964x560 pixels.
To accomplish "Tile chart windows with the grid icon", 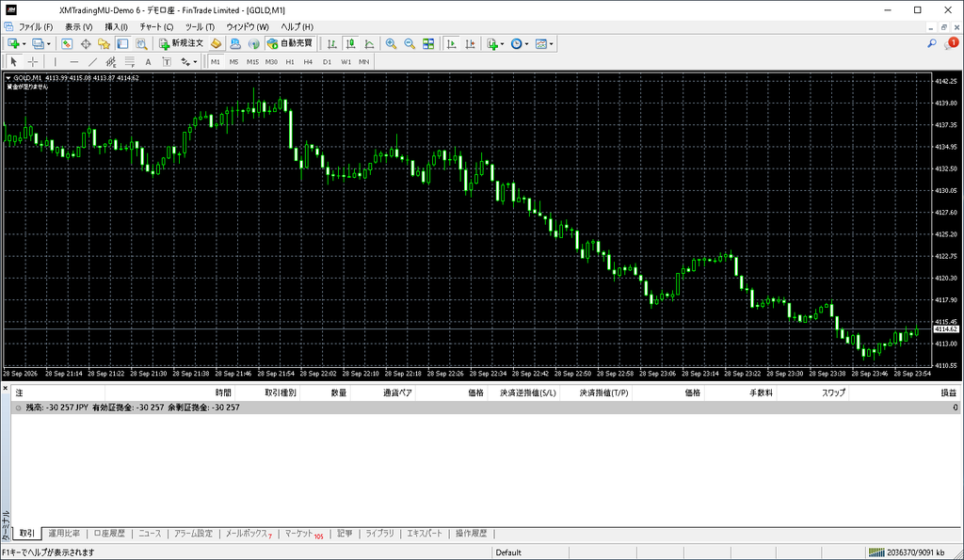I will click(x=428, y=43).
